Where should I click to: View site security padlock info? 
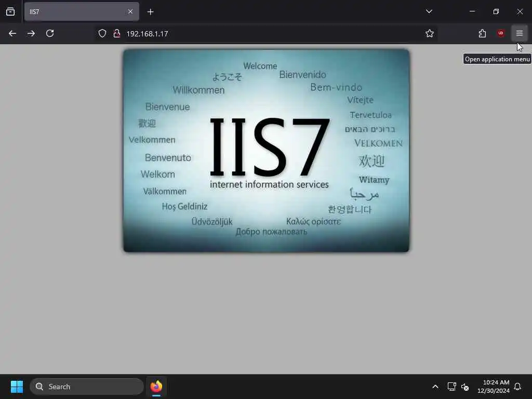click(117, 33)
